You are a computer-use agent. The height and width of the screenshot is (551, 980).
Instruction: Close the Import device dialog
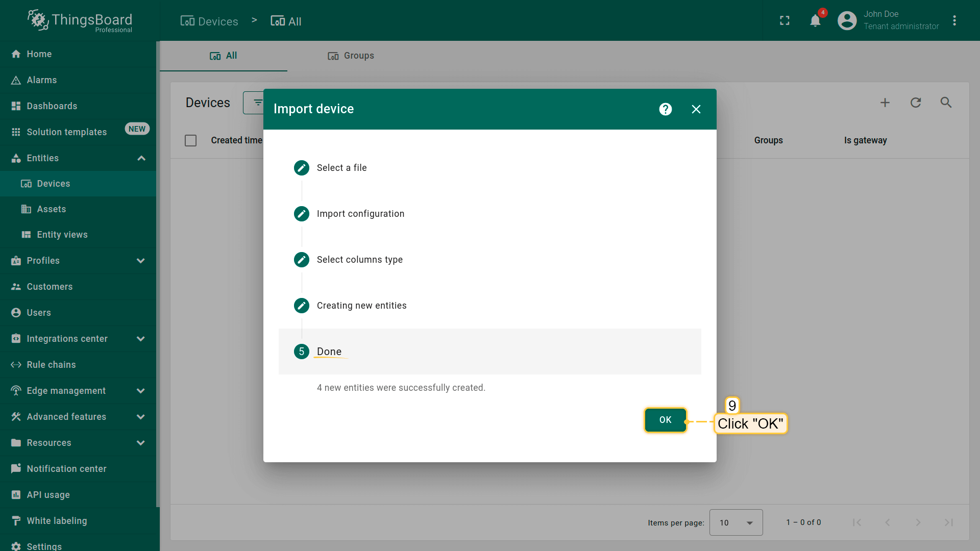pos(696,109)
